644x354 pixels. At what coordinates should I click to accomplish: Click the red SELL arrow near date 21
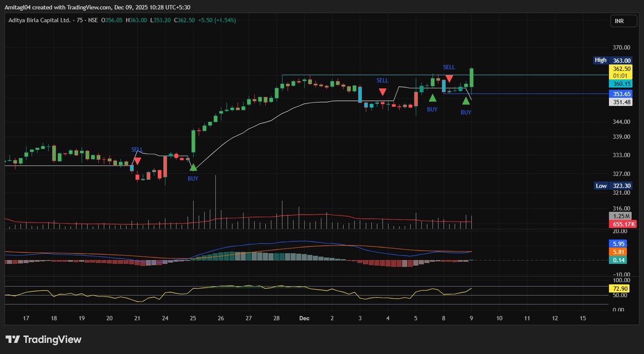[137, 160]
